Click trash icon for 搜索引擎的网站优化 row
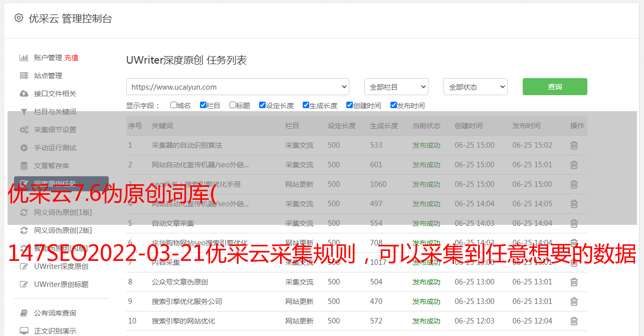 tap(574, 321)
